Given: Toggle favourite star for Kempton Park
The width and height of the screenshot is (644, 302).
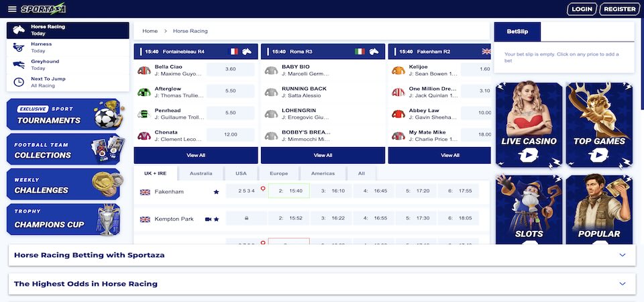Looking at the screenshot, I should 217,219.
